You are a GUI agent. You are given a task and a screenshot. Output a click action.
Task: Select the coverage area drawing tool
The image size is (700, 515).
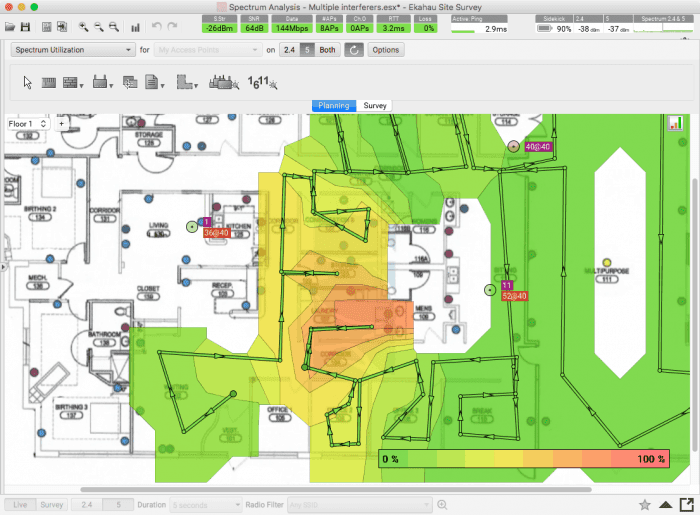click(184, 82)
